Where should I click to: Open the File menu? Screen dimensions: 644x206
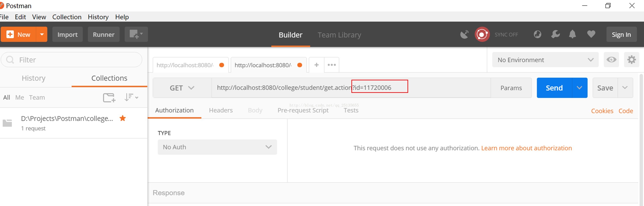click(x=4, y=17)
